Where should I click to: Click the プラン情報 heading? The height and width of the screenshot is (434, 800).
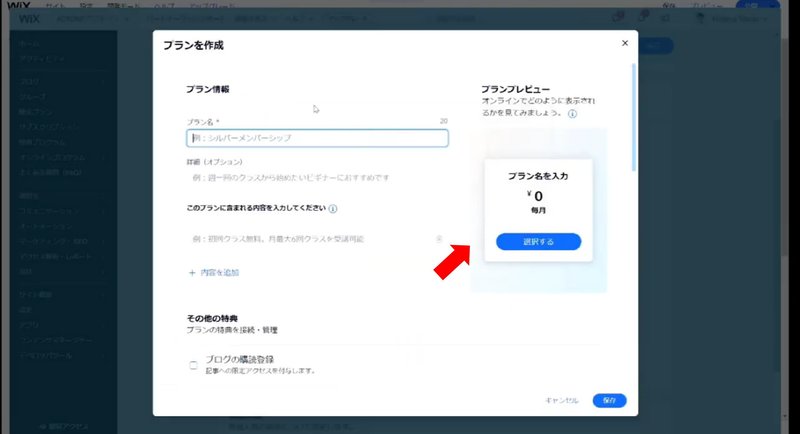208,89
